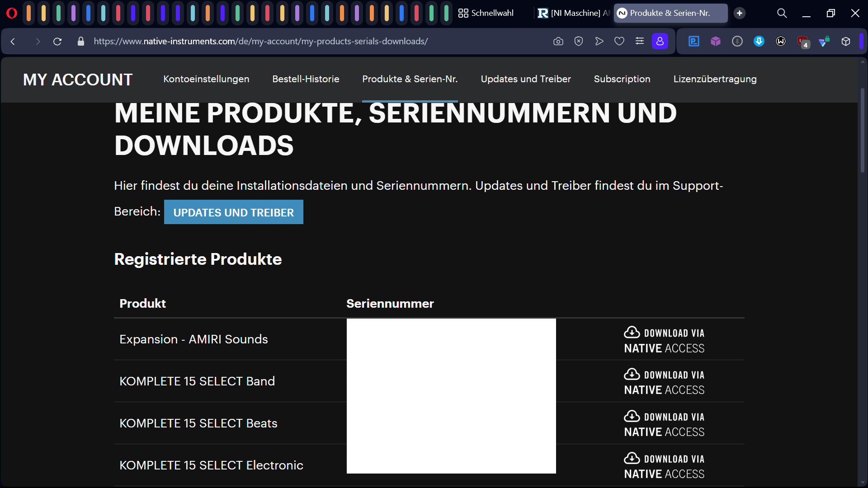Click the purple cube extension icon

click(x=716, y=42)
